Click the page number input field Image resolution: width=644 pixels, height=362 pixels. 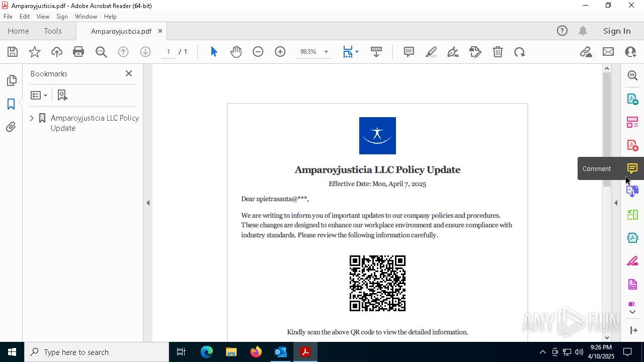168,52
